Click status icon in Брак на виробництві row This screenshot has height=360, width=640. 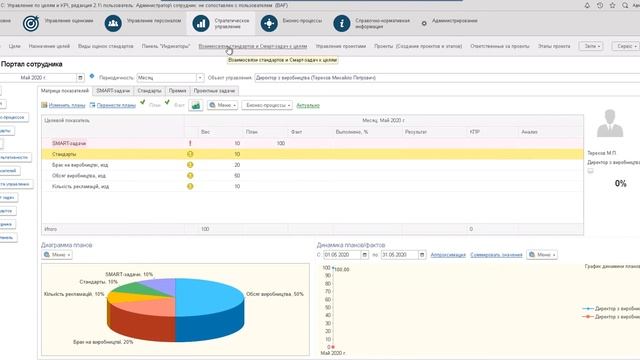190,165
